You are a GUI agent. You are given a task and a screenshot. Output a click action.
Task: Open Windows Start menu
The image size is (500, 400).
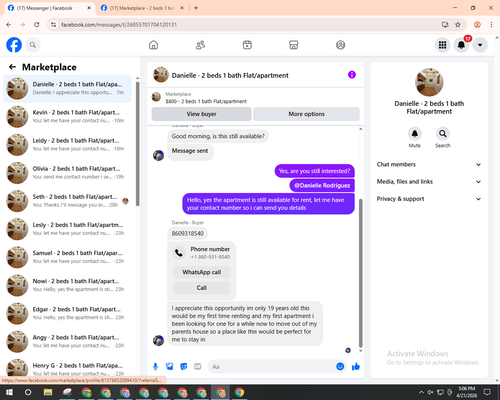pyautogui.click(x=9, y=392)
